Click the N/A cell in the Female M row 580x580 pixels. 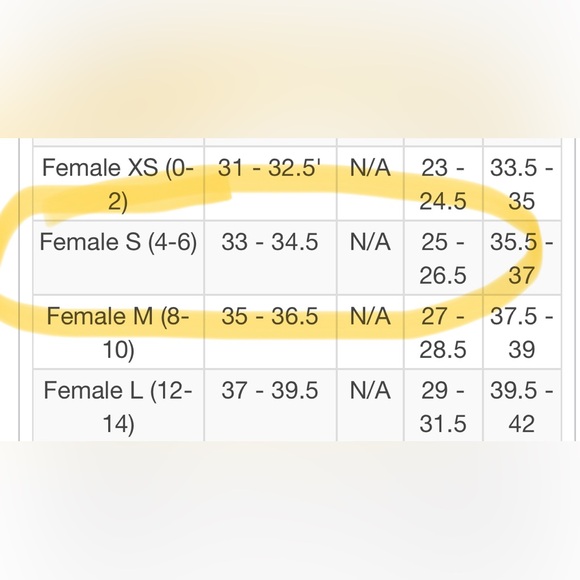click(x=370, y=332)
